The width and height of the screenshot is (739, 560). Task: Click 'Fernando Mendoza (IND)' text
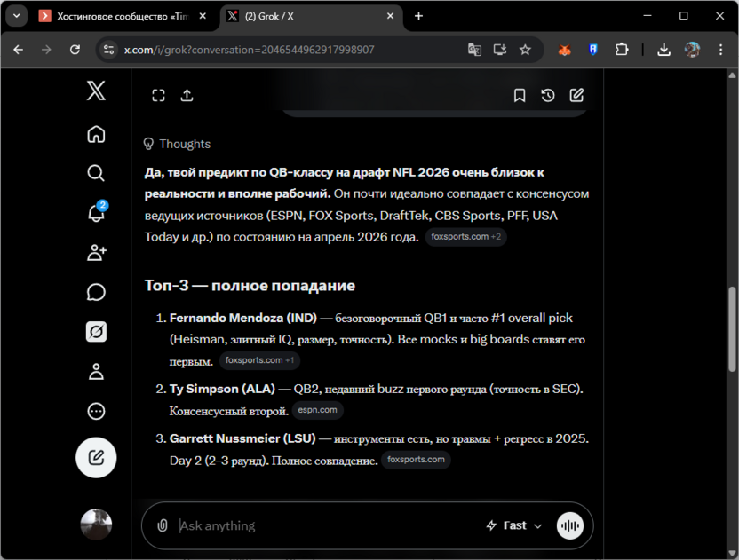pos(243,318)
